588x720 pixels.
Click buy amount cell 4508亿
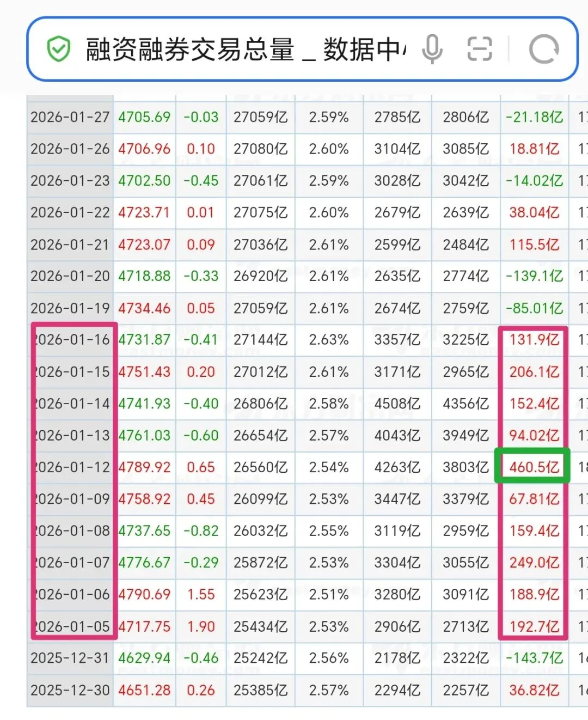(x=397, y=404)
